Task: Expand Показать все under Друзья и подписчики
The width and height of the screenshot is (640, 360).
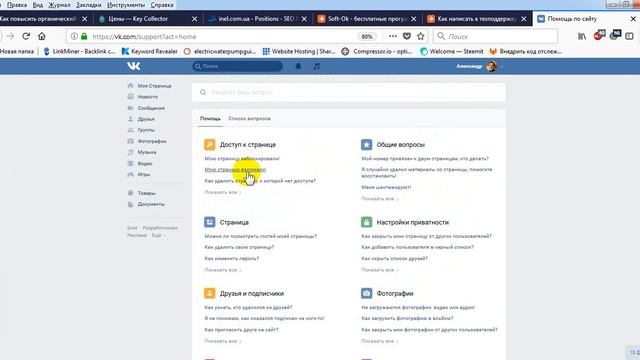Action: [x=223, y=341]
